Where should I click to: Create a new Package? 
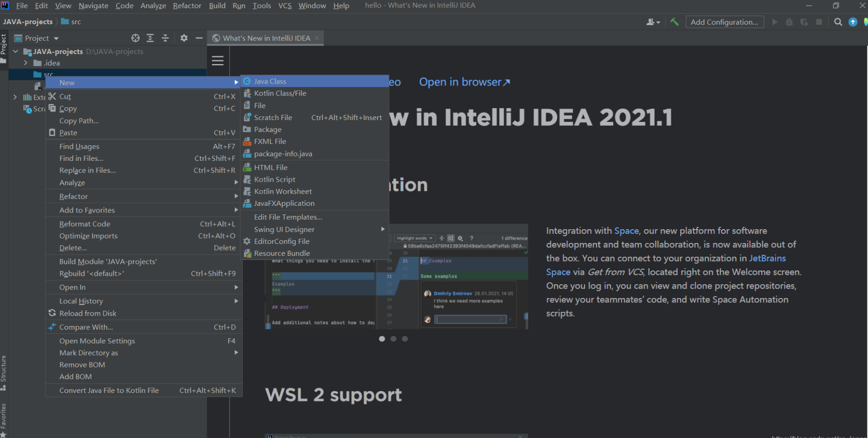(x=315, y=130)
